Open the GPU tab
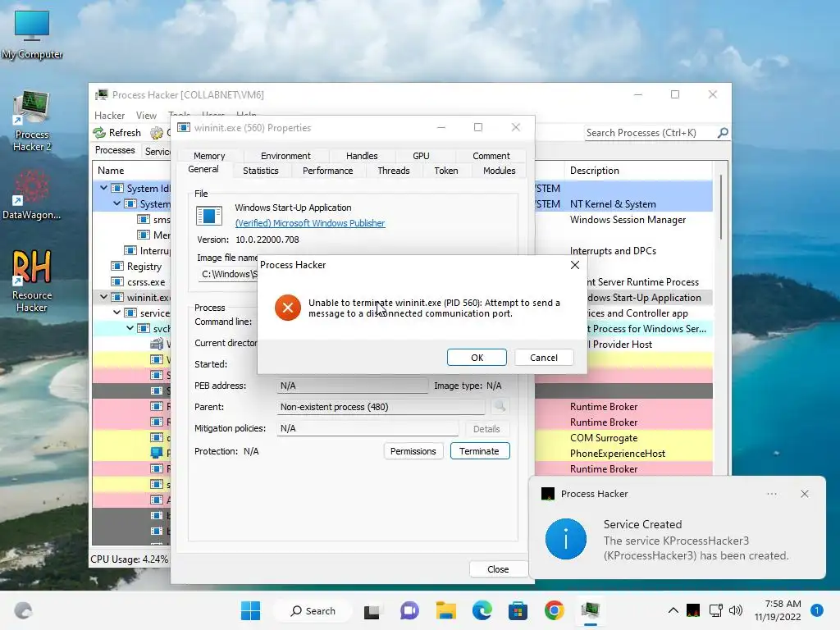The image size is (840, 630). tap(421, 156)
